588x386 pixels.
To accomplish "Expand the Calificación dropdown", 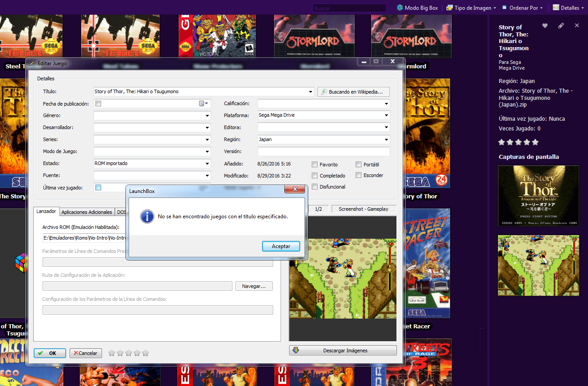I will tap(387, 104).
